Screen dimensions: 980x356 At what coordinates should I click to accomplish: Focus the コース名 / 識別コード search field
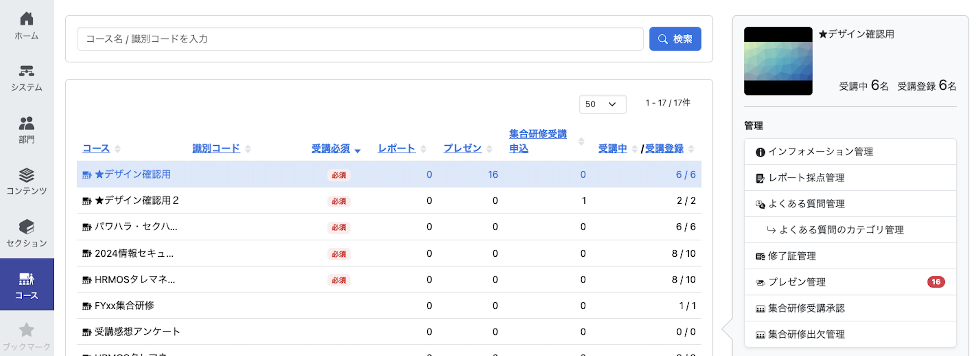[x=360, y=39]
